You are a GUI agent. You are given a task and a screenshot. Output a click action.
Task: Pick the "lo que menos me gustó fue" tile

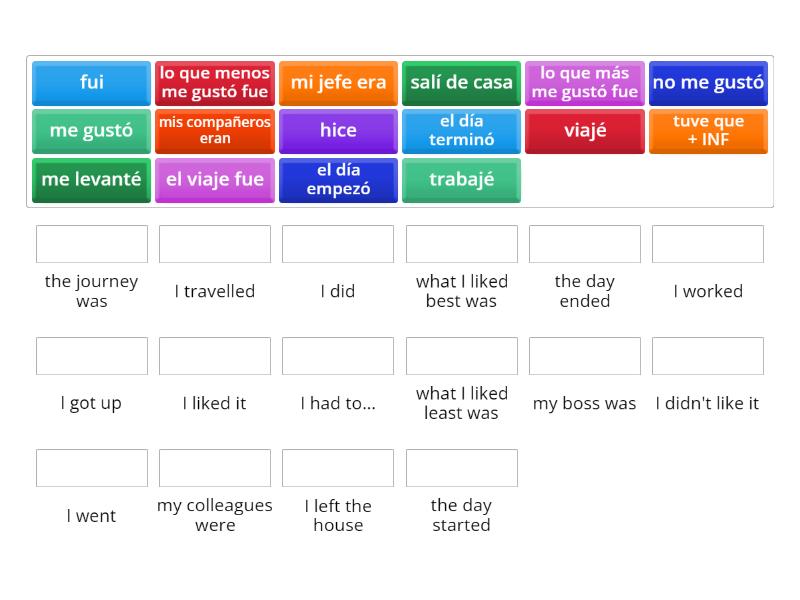pyautogui.click(x=214, y=83)
